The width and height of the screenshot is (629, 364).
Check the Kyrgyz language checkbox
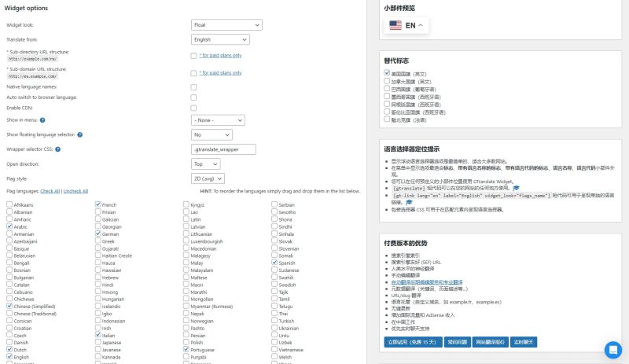(x=186, y=204)
